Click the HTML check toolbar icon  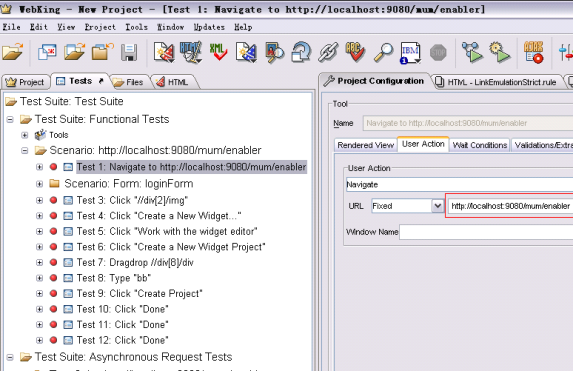click(x=190, y=52)
